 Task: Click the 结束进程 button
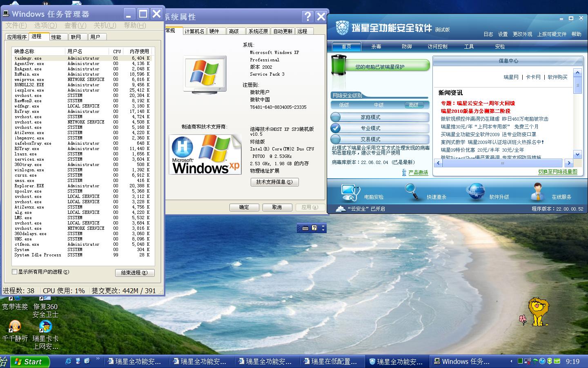point(135,273)
